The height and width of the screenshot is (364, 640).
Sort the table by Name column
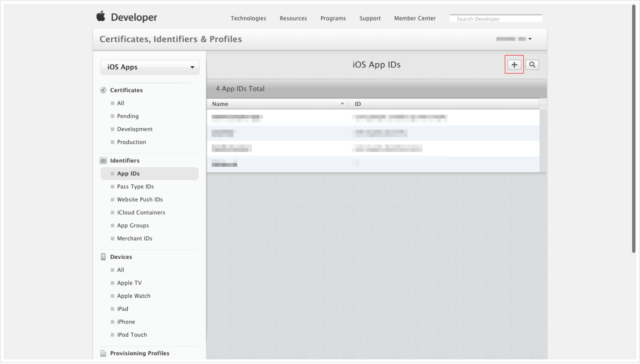coord(277,104)
